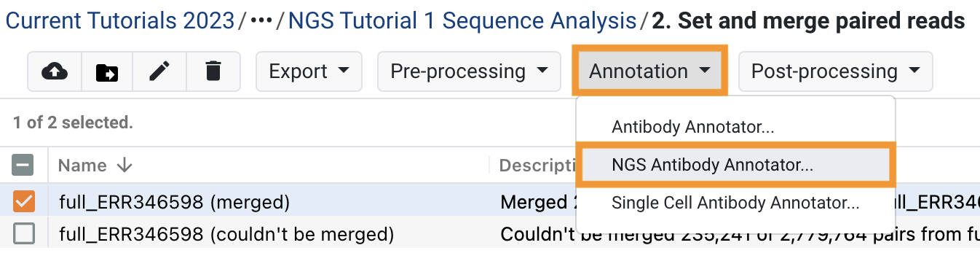Uncheck the full_ERR346598 (merged) checkbox
This screenshot has width=980, height=264.
(x=23, y=202)
